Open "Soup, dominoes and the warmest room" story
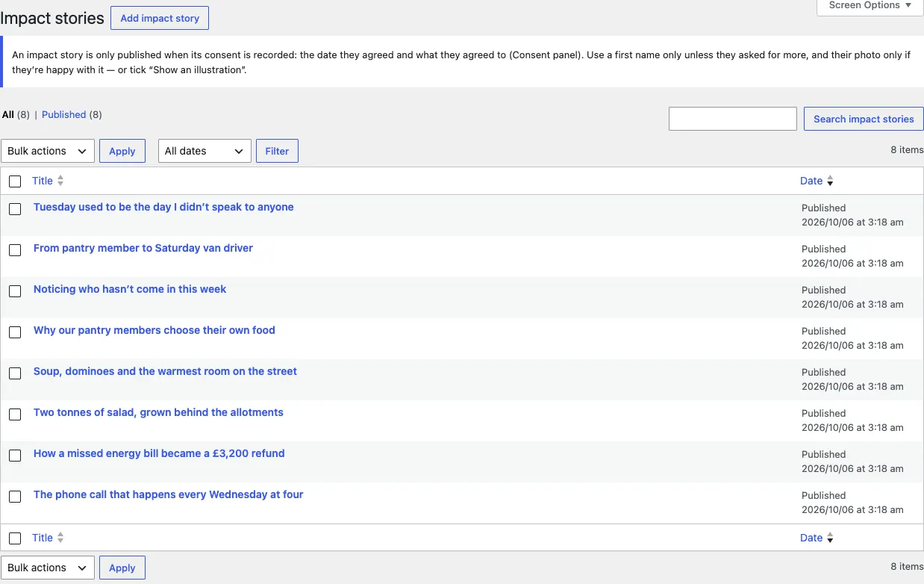Viewport: 924px width, 584px height. click(x=165, y=371)
